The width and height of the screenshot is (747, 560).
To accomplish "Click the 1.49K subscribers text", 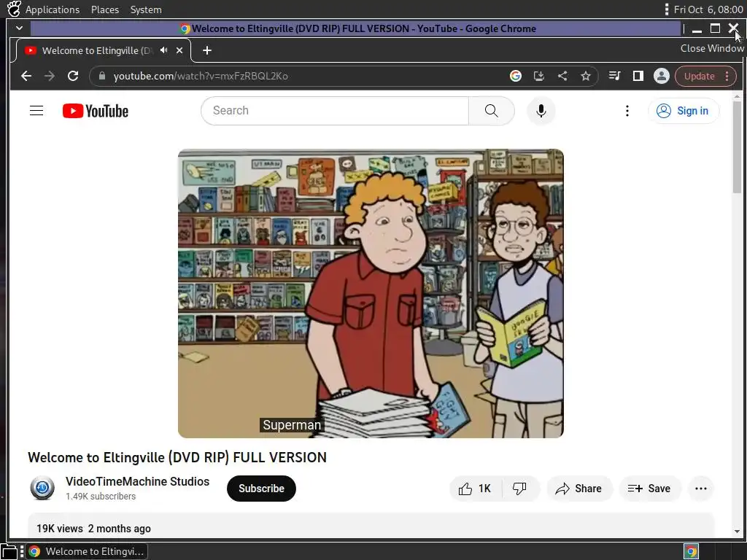I will (x=101, y=496).
